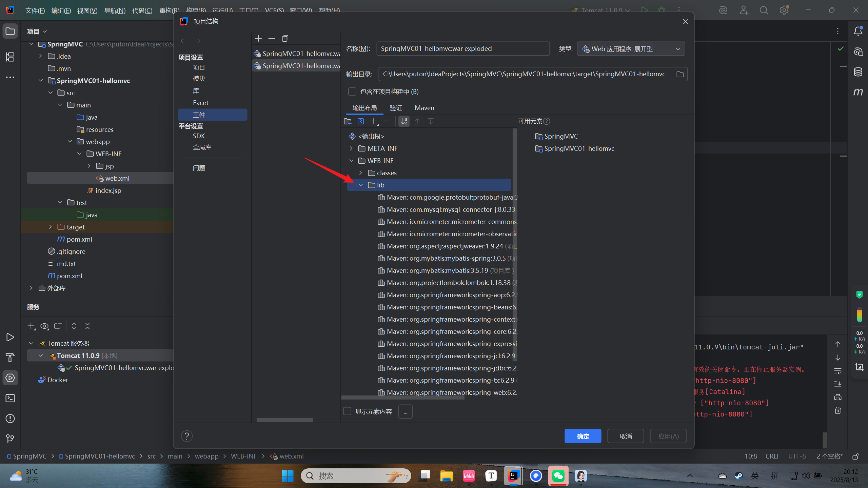Expand the target folder in project tree
868x488 pixels.
coord(51,227)
